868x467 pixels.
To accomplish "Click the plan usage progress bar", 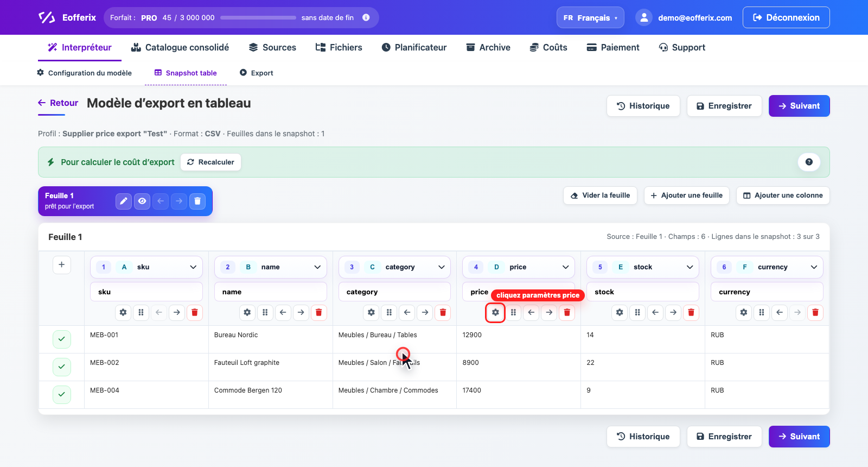I will point(258,17).
